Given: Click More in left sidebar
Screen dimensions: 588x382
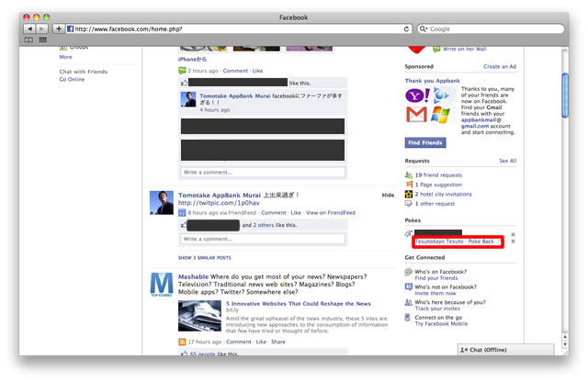Looking at the screenshot, I should pos(65,57).
